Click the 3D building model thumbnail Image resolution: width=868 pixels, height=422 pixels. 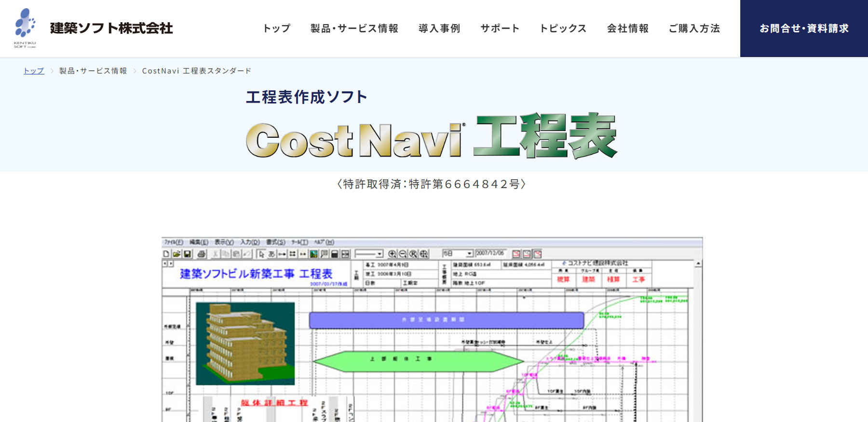[x=245, y=343]
